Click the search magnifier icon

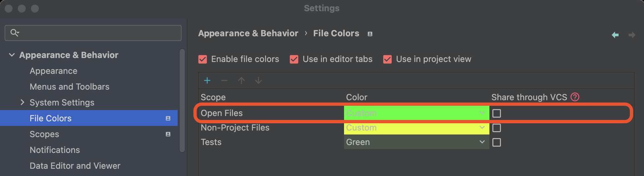(x=14, y=33)
